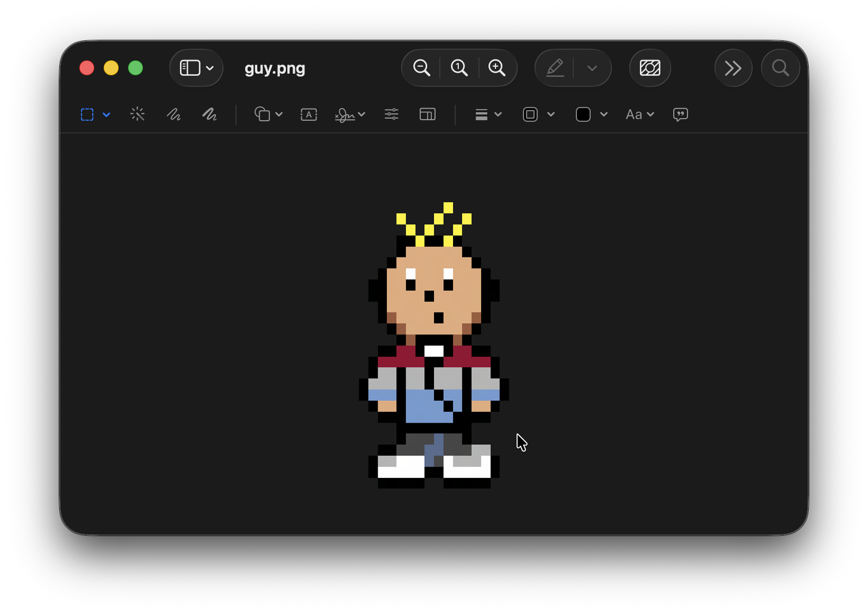Click the remove background icon

pos(650,68)
